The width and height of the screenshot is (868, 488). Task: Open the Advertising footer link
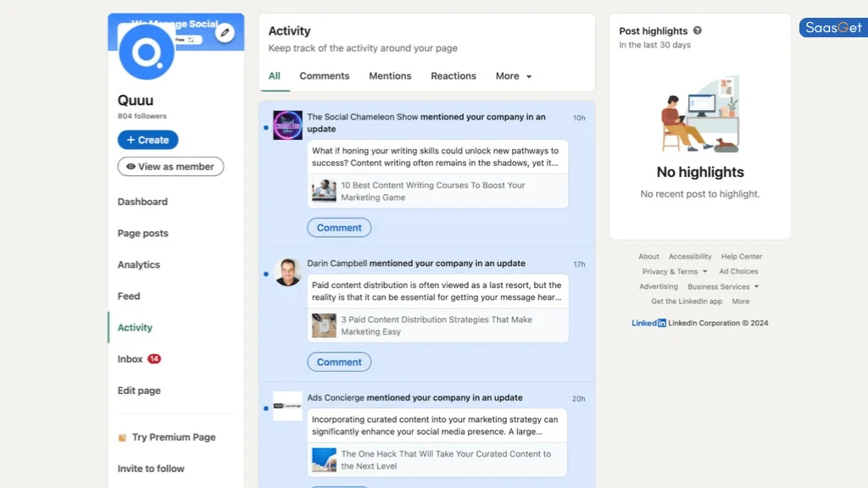coord(658,286)
